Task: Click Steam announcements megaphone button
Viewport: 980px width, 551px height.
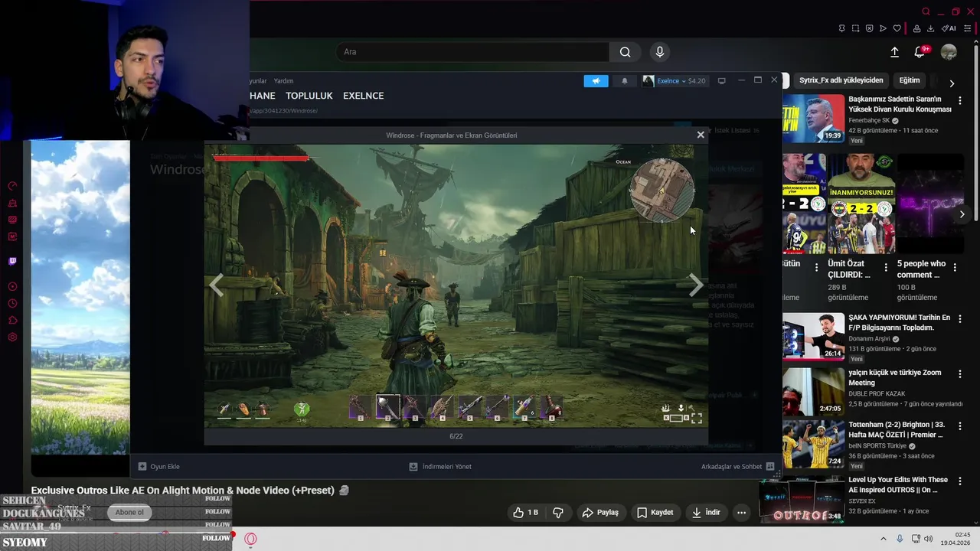Action: coord(596,80)
